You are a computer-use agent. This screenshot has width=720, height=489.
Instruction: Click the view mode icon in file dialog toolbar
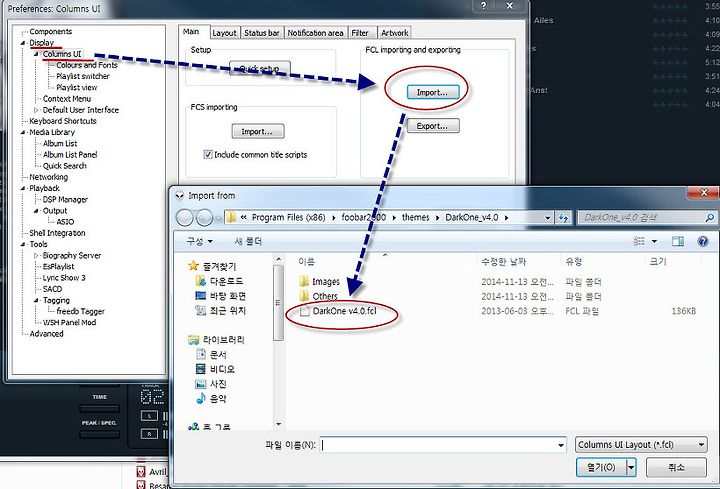(639, 241)
